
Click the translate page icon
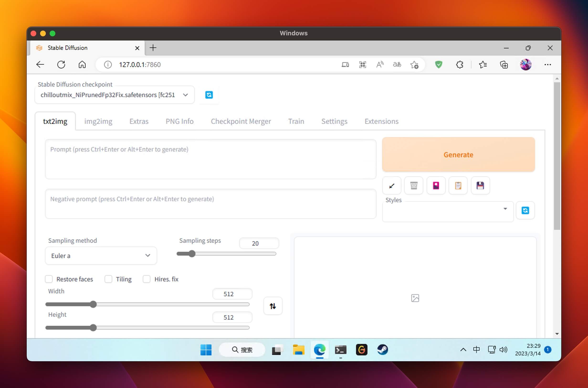pyautogui.click(x=397, y=65)
